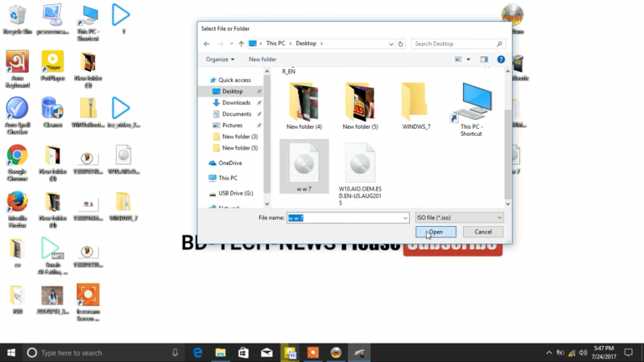Change the view with the view icon
The width and height of the screenshot is (644, 362).
point(458,60)
